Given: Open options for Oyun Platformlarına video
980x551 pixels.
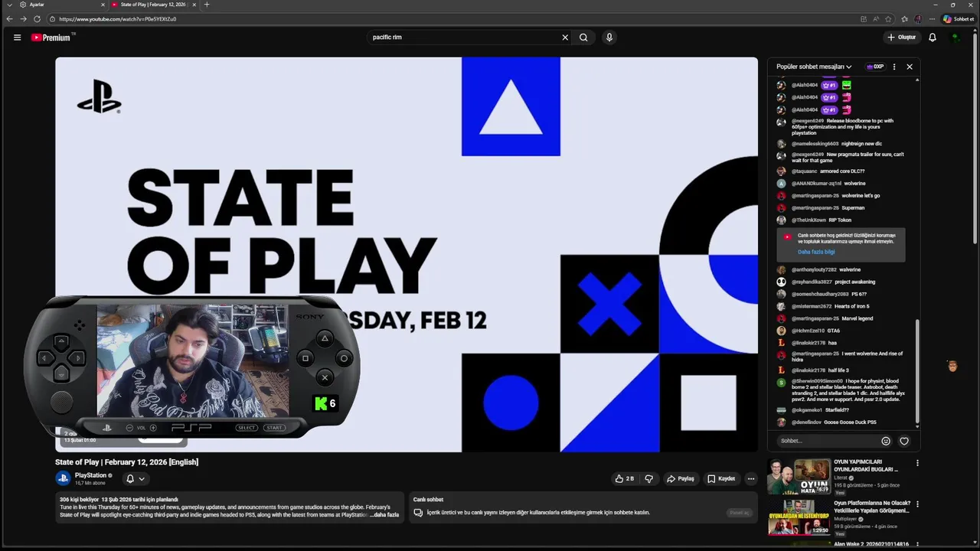Looking at the screenshot, I should point(917,504).
